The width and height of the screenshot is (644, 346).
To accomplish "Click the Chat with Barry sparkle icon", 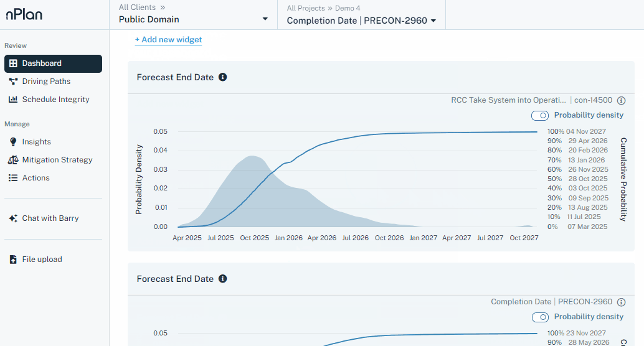I will pyautogui.click(x=13, y=218).
